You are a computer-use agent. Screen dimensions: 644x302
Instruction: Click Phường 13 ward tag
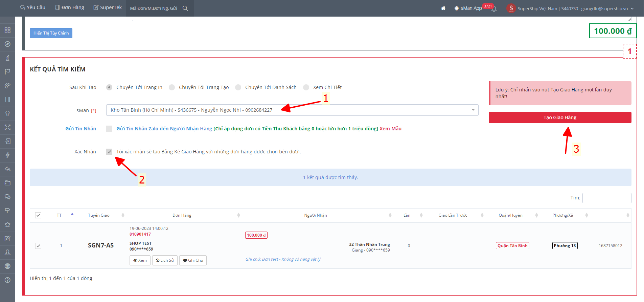[x=565, y=246]
